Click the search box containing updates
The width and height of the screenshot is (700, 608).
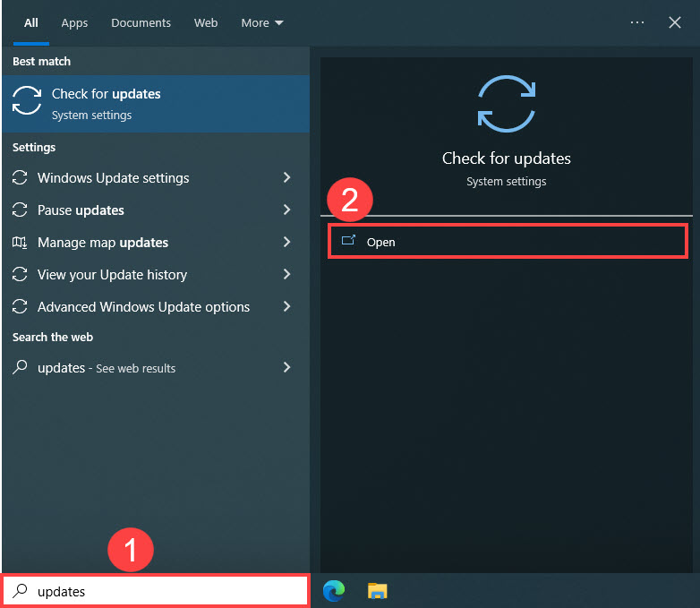click(156, 591)
